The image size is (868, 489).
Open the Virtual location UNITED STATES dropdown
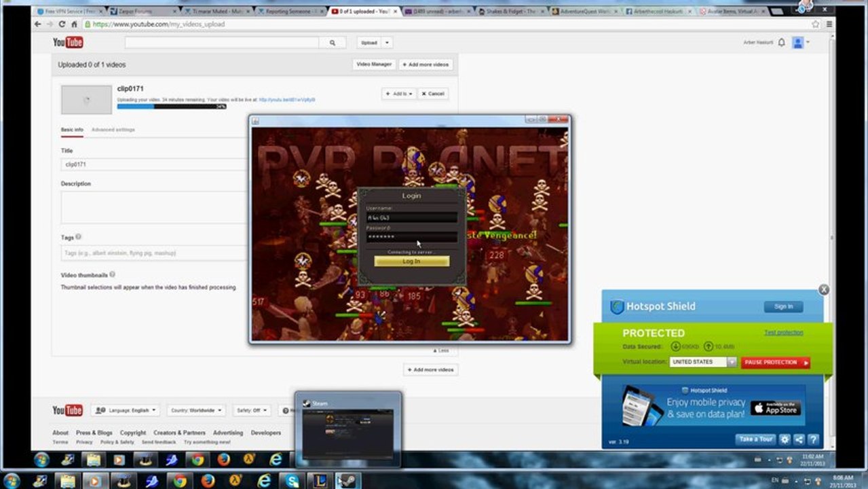point(703,362)
